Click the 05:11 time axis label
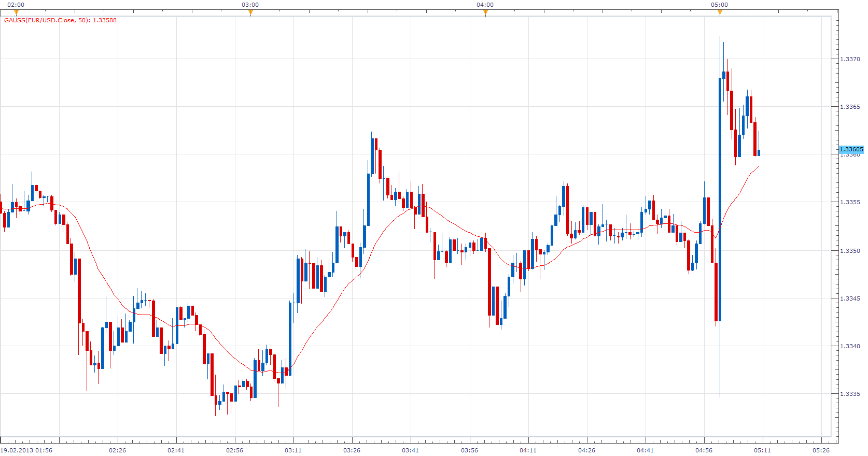 click(763, 450)
